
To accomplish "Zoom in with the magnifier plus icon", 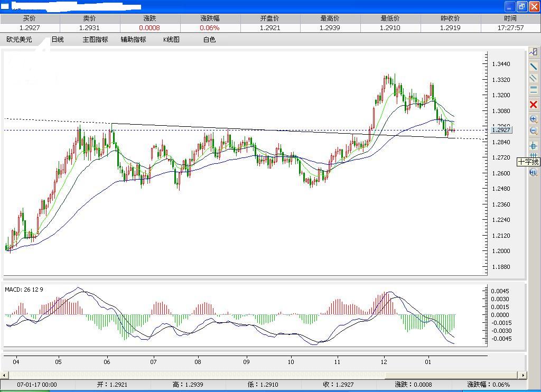I will coord(534,118).
